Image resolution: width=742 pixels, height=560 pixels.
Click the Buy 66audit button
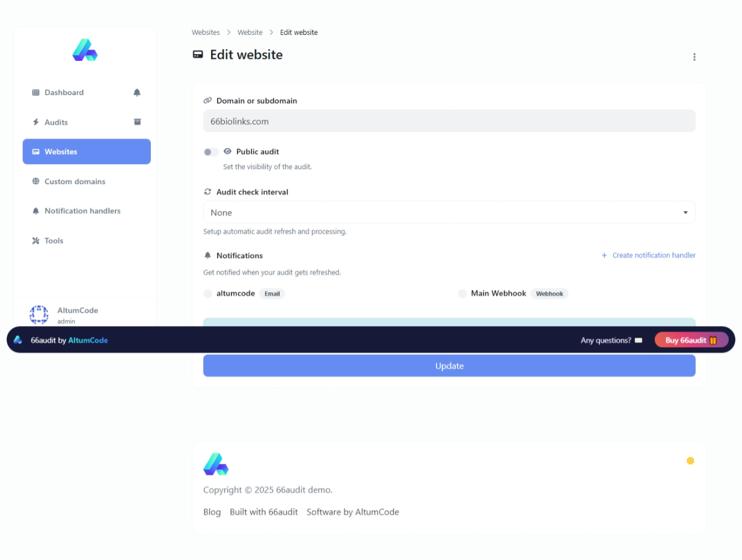pyautogui.click(x=691, y=340)
